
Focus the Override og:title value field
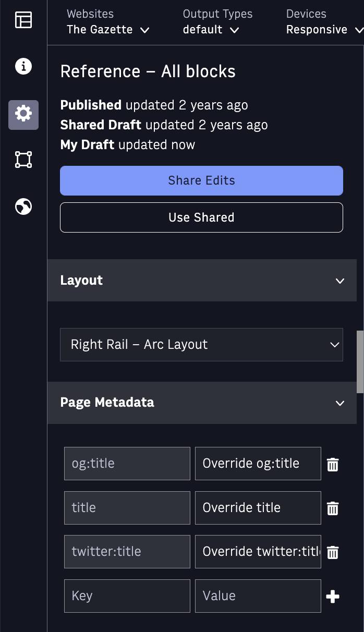[258, 464]
